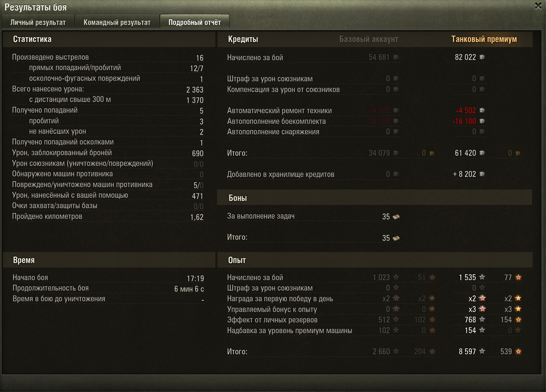Image resolution: width=546 pixels, height=392 pixels.
Task: Select the Подробный отчёт tab
Action: (194, 22)
